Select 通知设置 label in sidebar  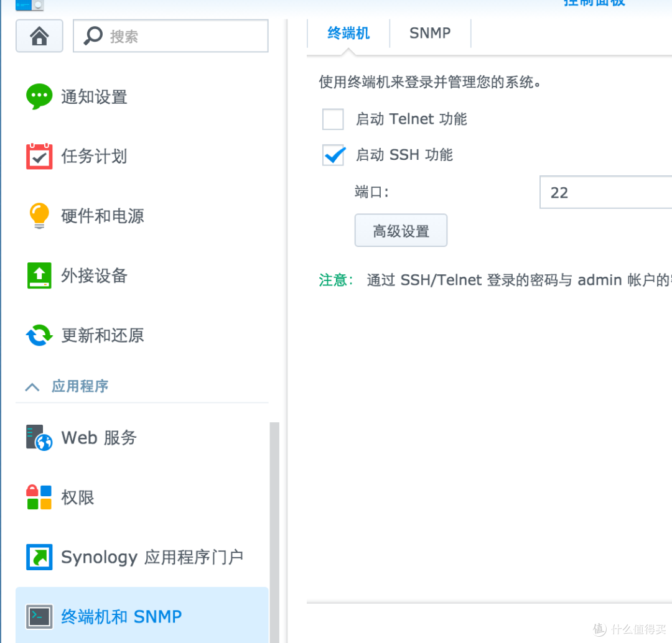[x=94, y=97]
